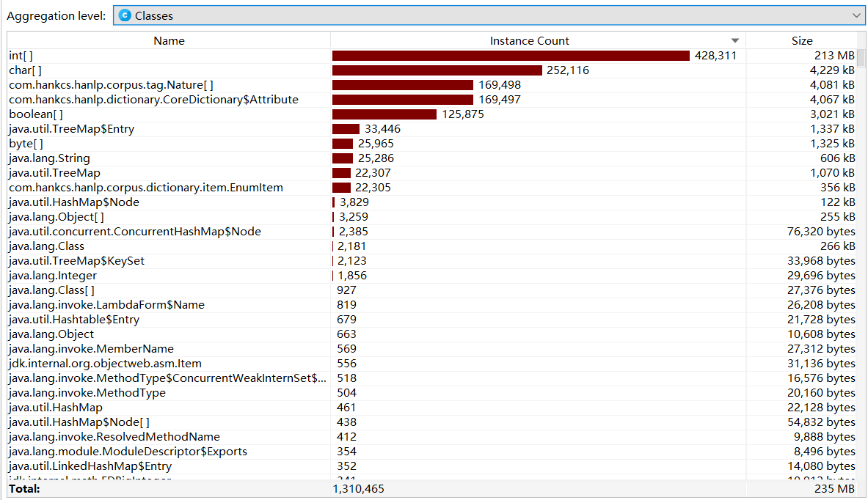Select the jdk.internal.org.objectweb.asm.Item row
Image resolution: width=868 pixels, height=500 pixels.
tap(432, 364)
